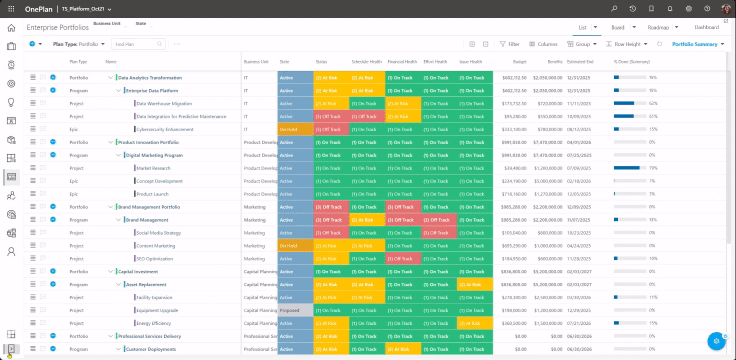Click the search magnifier in top bar

tap(614, 9)
